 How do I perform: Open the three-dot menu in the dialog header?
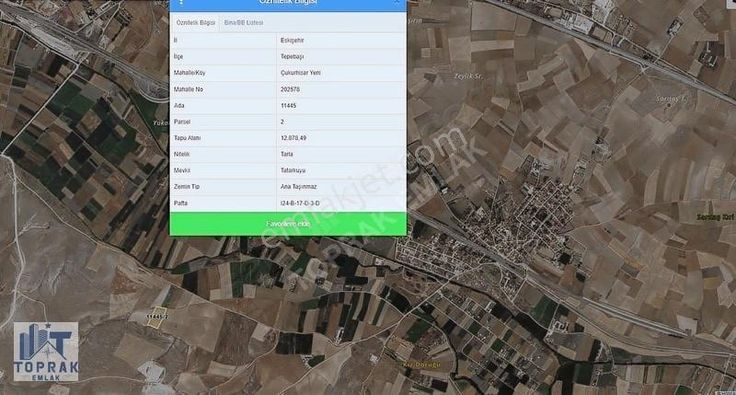[x=181, y=2]
